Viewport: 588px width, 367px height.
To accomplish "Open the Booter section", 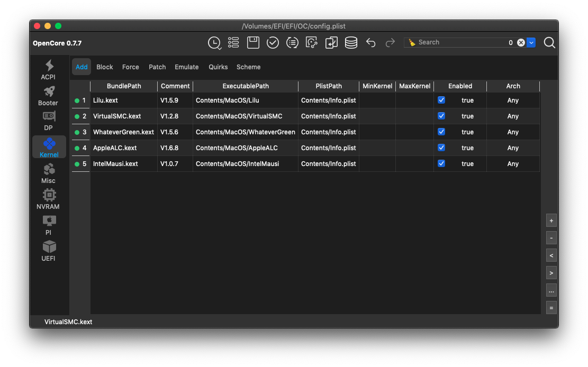I will click(48, 96).
